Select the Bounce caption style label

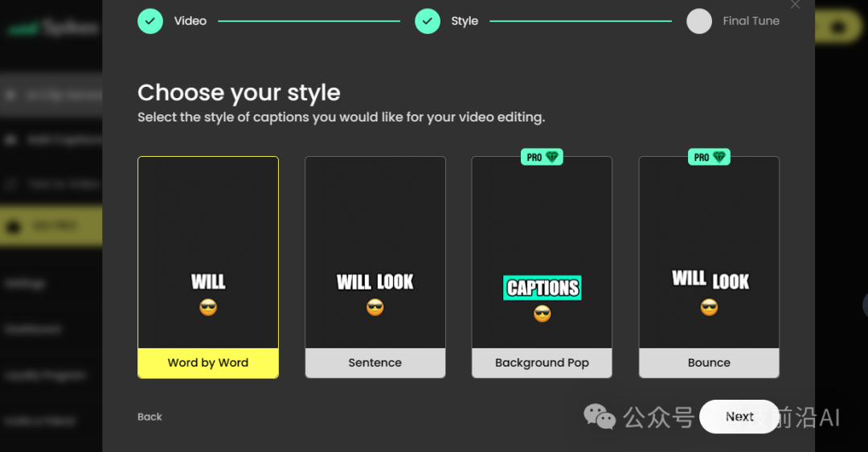(709, 363)
